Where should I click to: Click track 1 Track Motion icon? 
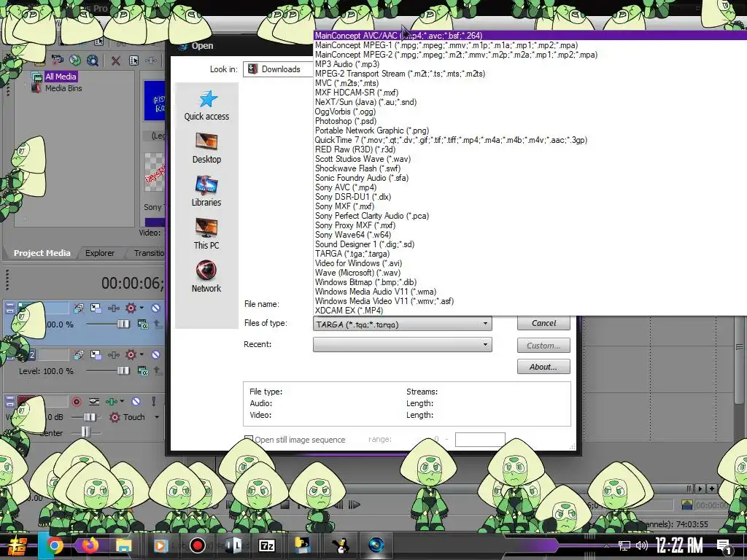tap(96, 308)
